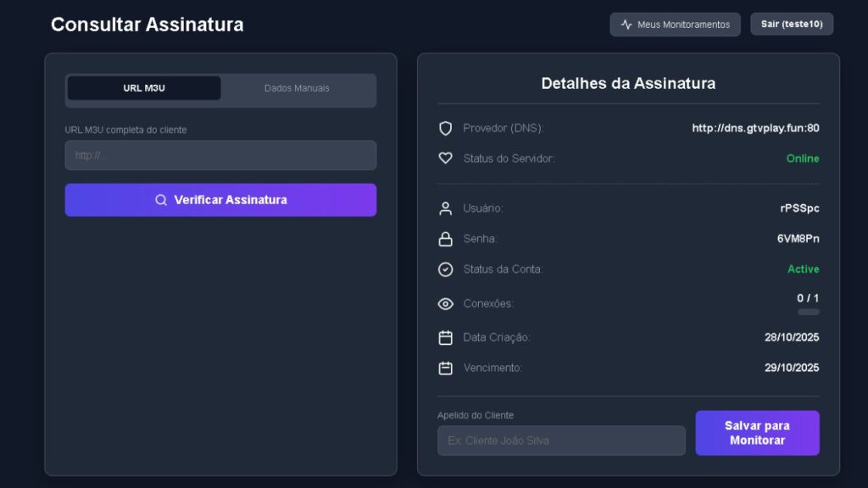Switch to the Dados Manuais tab
Screen dimensions: 868x488
tap(297, 88)
